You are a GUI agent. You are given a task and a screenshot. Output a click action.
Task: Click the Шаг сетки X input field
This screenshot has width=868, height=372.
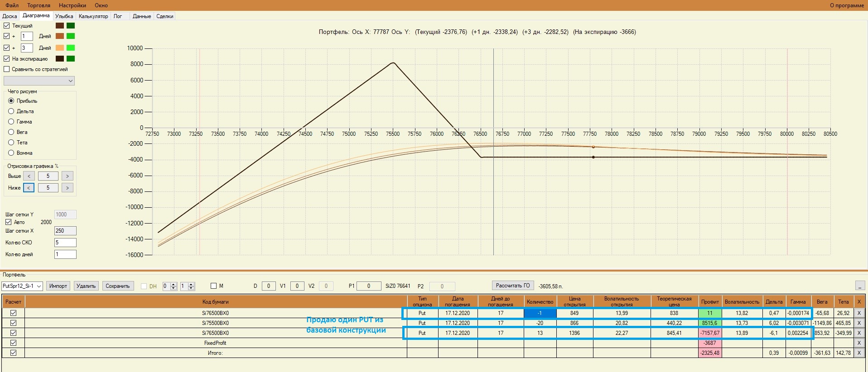[x=65, y=231]
